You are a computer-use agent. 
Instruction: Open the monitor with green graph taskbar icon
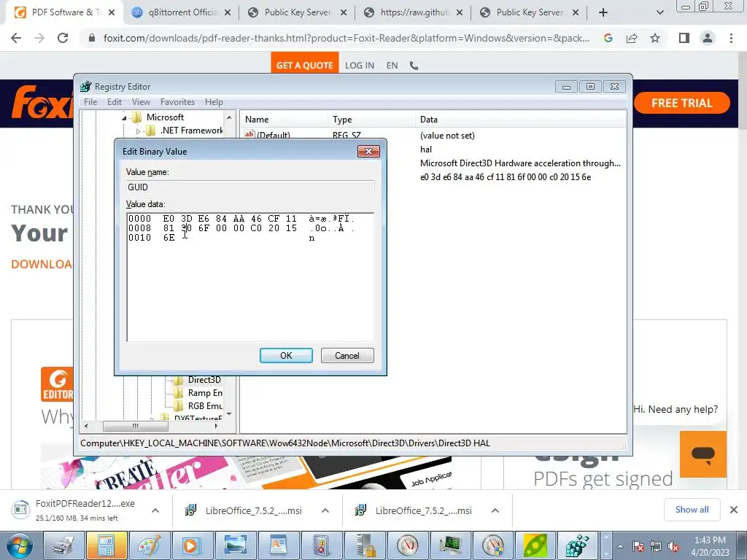point(451,545)
